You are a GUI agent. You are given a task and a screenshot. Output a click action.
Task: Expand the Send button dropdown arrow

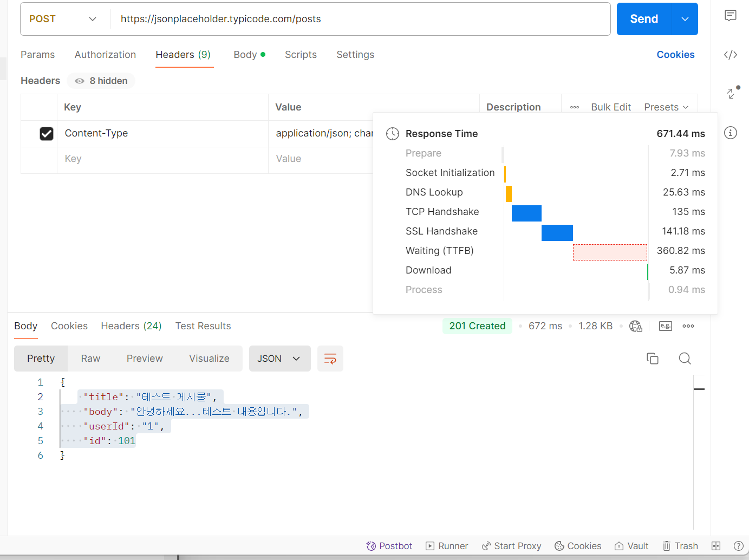point(685,19)
